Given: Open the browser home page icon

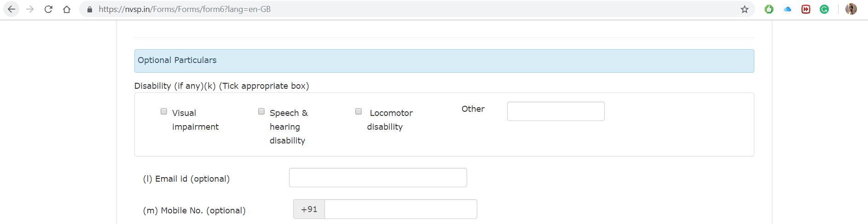Looking at the screenshot, I should pyautogui.click(x=67, y=9).
